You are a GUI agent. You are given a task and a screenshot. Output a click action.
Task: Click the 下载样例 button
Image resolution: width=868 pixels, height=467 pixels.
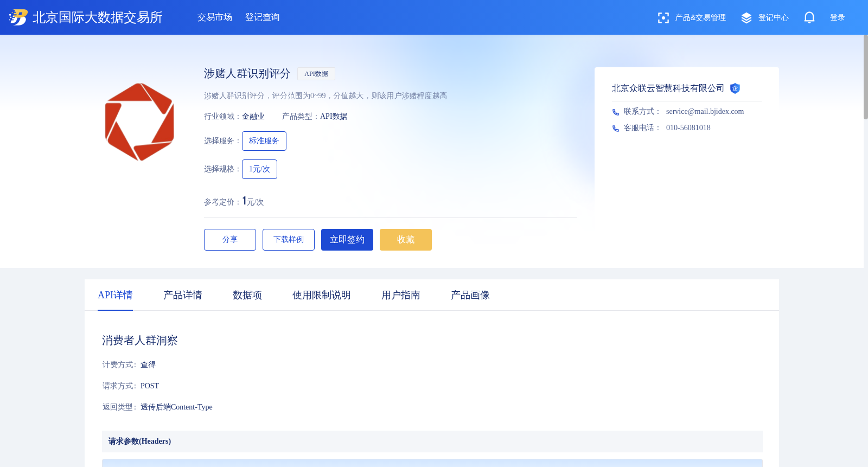(x=289, y=240)
